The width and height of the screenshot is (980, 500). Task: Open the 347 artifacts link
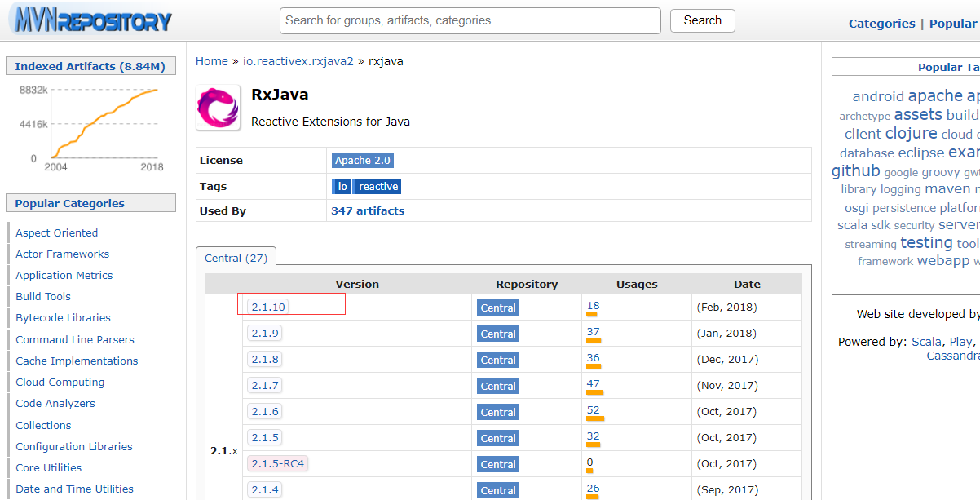pos(368,210)
